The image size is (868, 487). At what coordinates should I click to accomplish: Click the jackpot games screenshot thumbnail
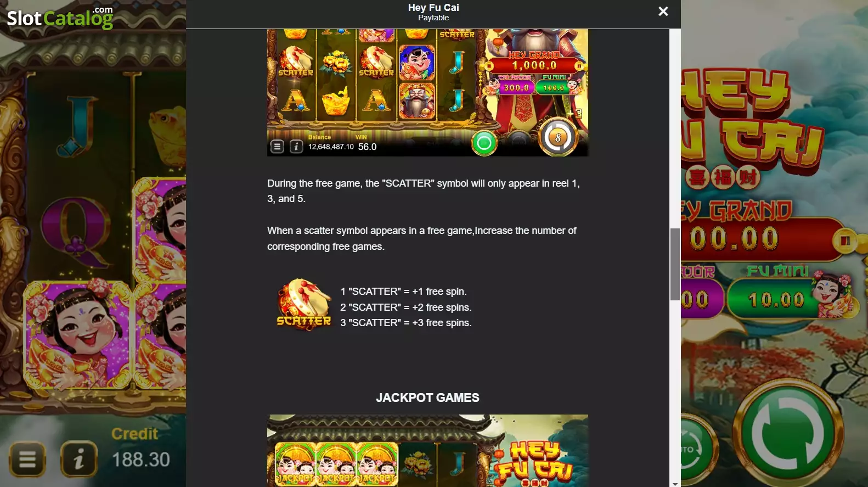coord(427,451)
